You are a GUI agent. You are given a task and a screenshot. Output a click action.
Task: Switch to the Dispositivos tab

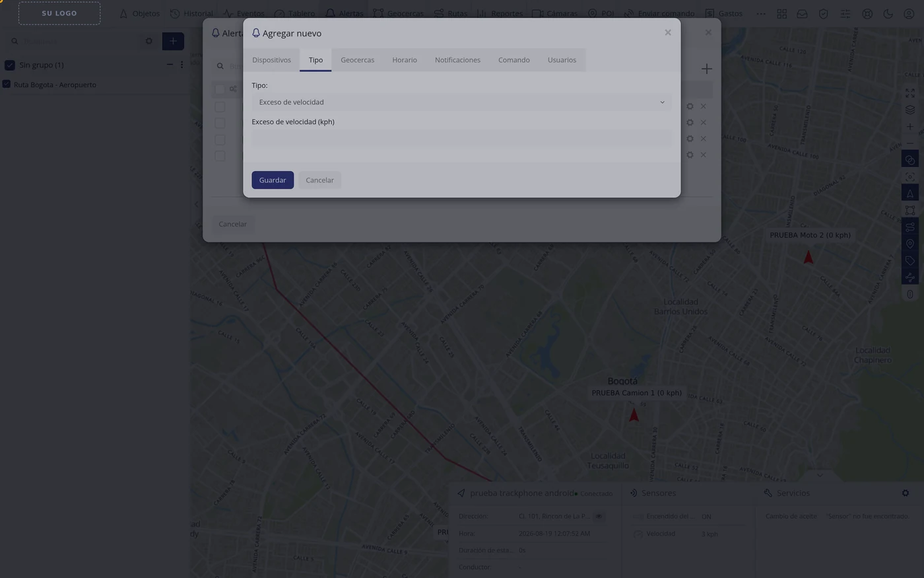point(271,60)
